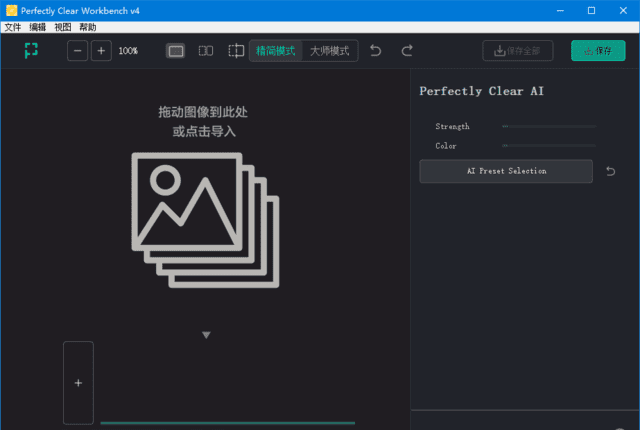Close the Perfectly Clear Workbench window

[623, 11]
